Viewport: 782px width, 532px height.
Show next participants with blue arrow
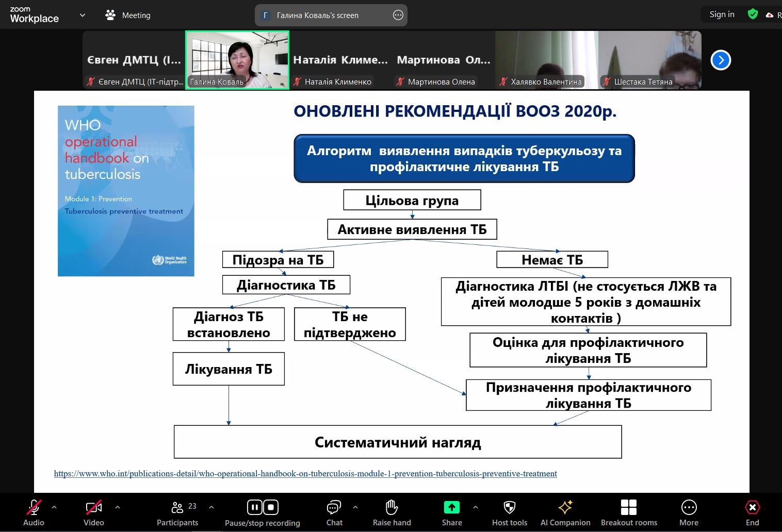[721, 60]
